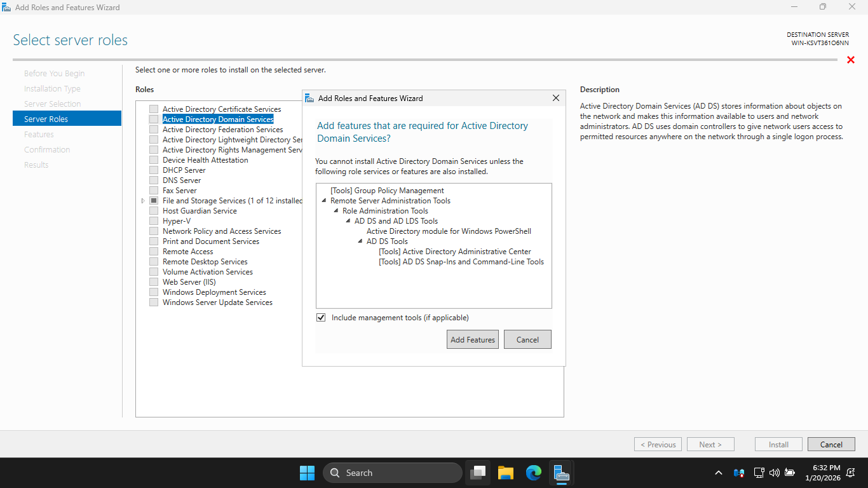Click the Add Features button
This screenshot has width=868, height=488.
pos(472,339)
